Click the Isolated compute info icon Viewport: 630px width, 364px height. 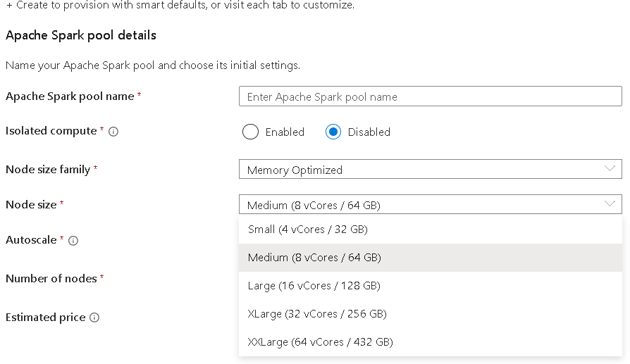(x=113, y=132)
